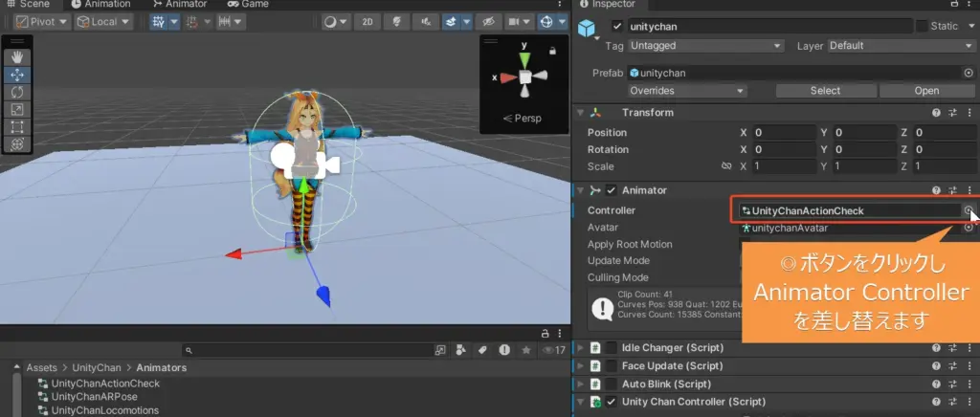Image resolution: width=980 pixels, height=417 pixels.
Task: Toggle the Unity Chan Controller script checkbox
Action: pos(612,402)
